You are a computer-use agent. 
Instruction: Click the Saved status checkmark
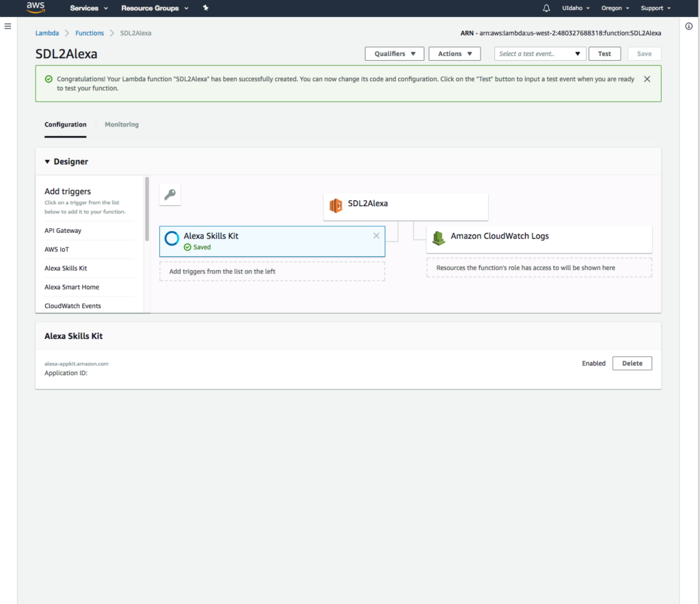coord(187,247)
